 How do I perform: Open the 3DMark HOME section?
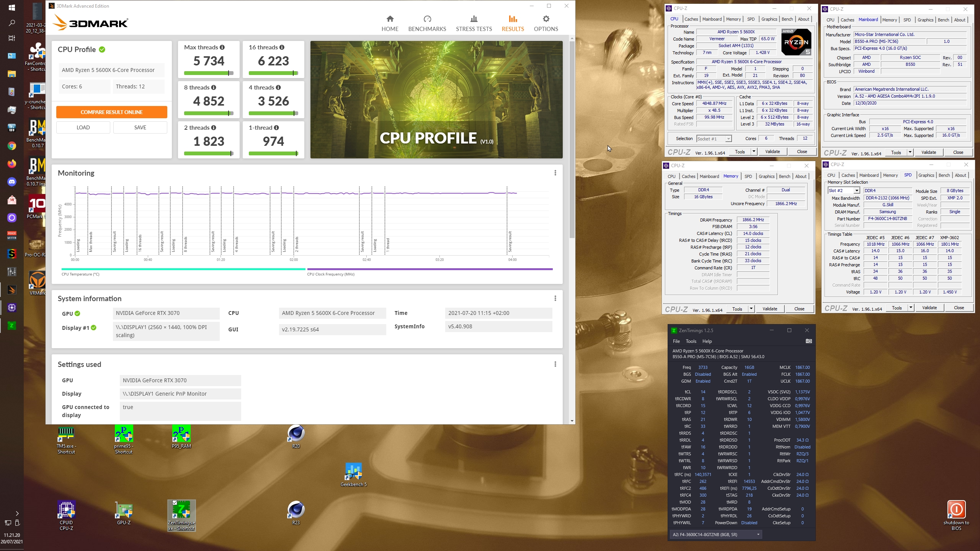coord(390,23)
